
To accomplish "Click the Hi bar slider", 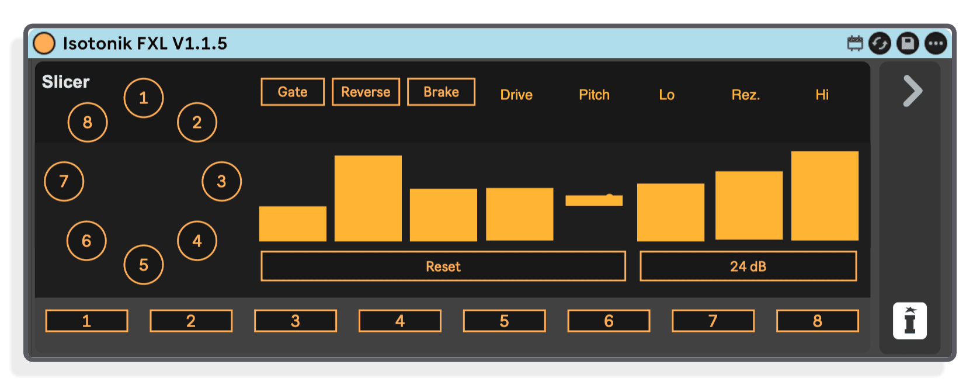I will pos(825,196).
